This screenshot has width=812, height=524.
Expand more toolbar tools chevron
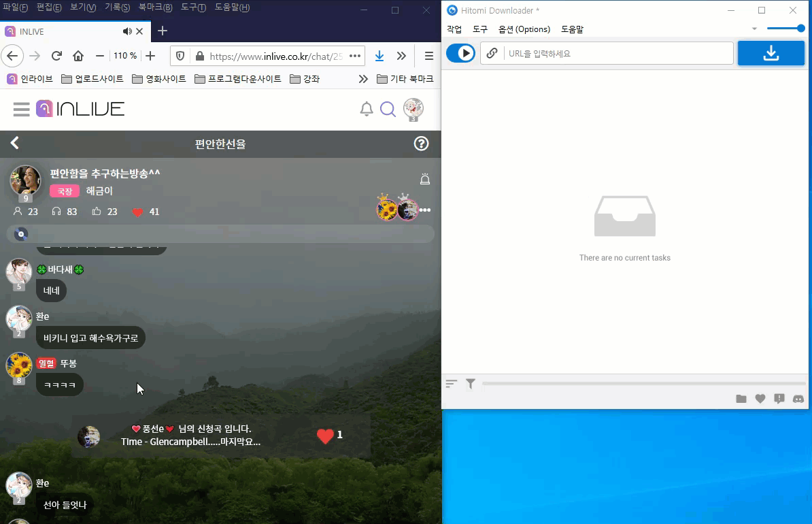(401, 56)
